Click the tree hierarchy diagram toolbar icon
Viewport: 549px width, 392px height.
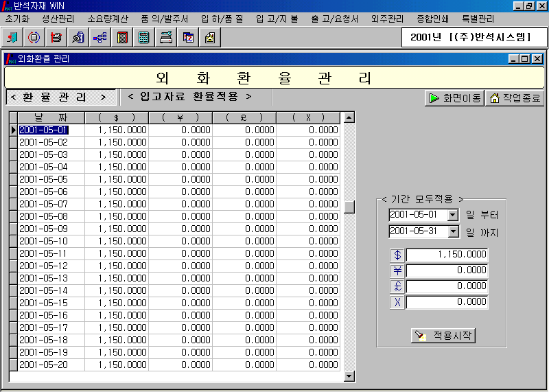tap(100, 37)
